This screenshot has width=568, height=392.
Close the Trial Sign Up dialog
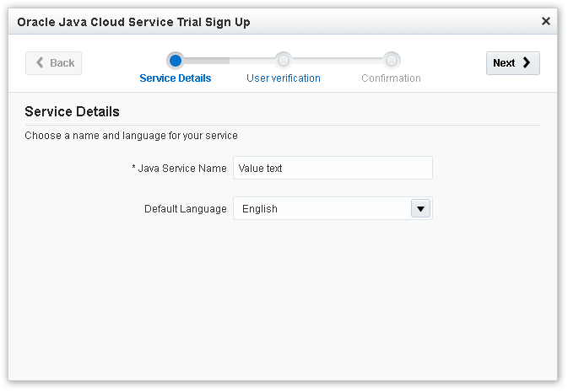pyautogui.click(x=545, y=21)
